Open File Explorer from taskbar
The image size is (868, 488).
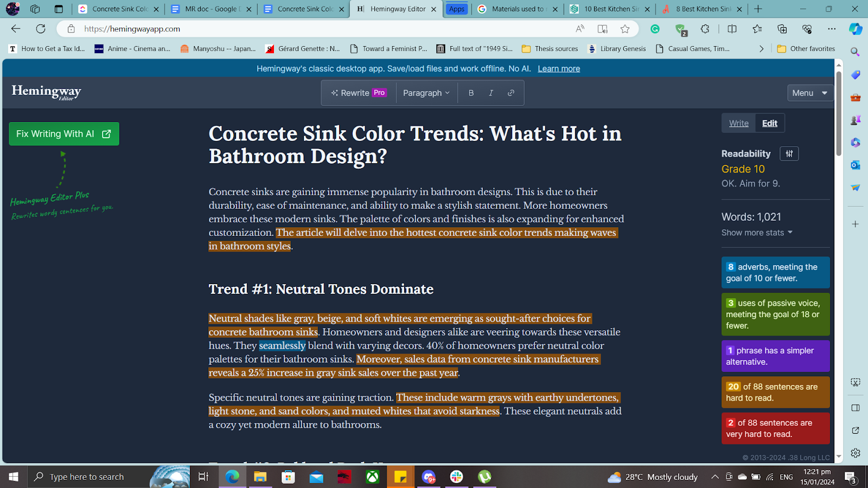click(260, 477)
